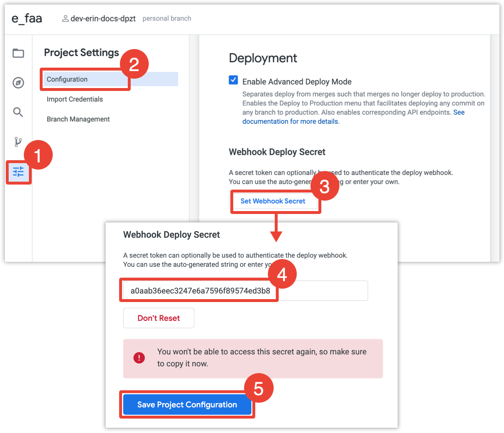Open project settings sliders icon
The width and height of the screenshot is (504, 433).
pos(18,171)
